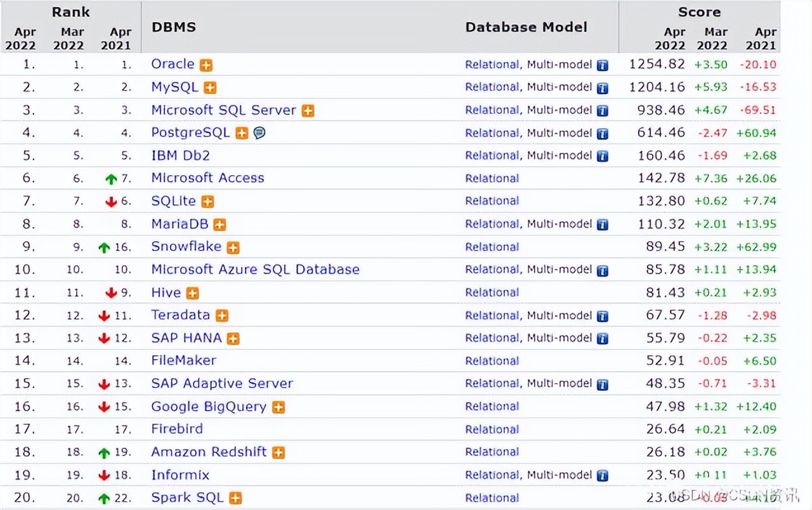
Task: Click the IBM Db2 link
Action: (180, 155)
